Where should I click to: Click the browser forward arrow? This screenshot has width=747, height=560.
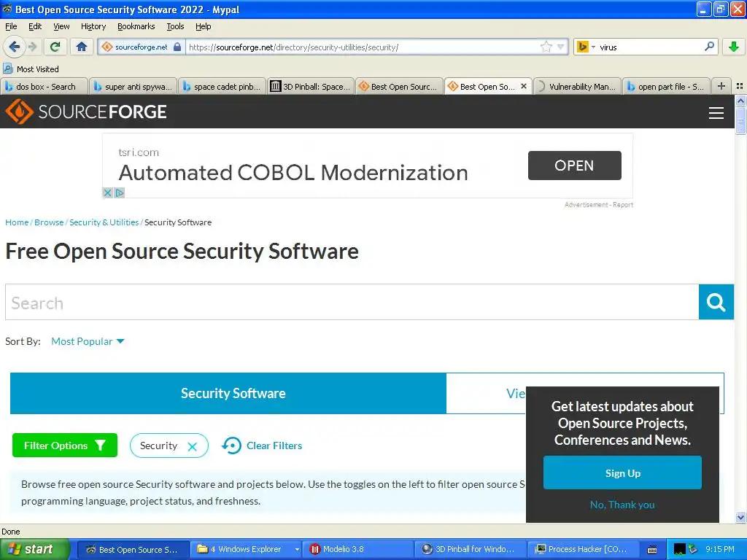32,47
